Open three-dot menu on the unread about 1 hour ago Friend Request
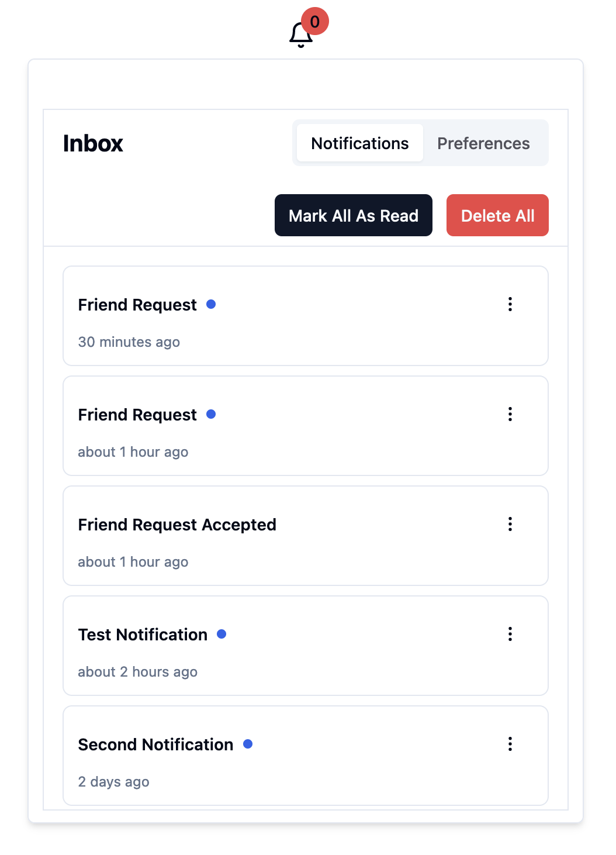 click(510, 414)
